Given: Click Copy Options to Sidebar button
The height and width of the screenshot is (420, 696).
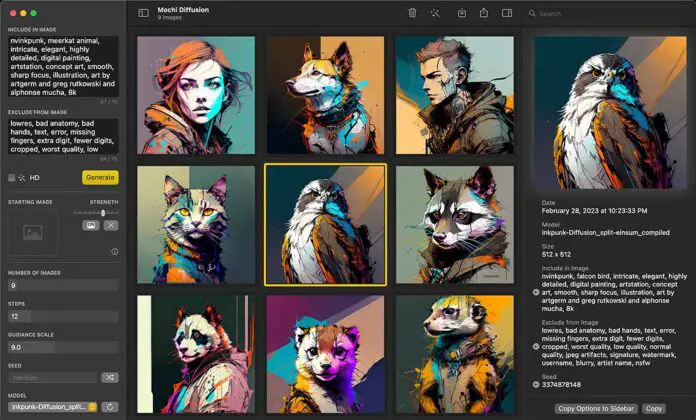Looking at the screenshot, I should [594, 409].
